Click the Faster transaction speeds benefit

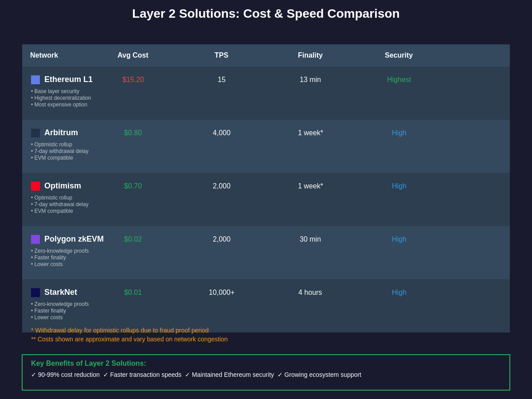click(142, 375)
